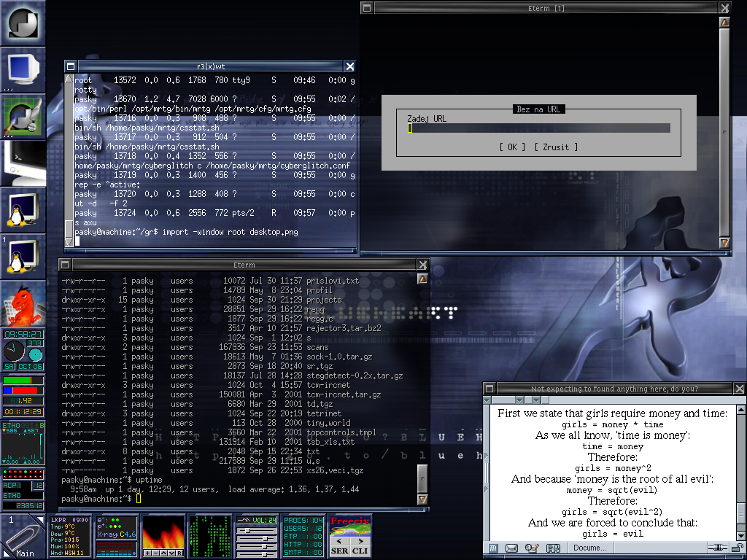Open Mail envelope icon in browser status bar
The width and height of the screenshot is (747, 560).
(511, 548)
